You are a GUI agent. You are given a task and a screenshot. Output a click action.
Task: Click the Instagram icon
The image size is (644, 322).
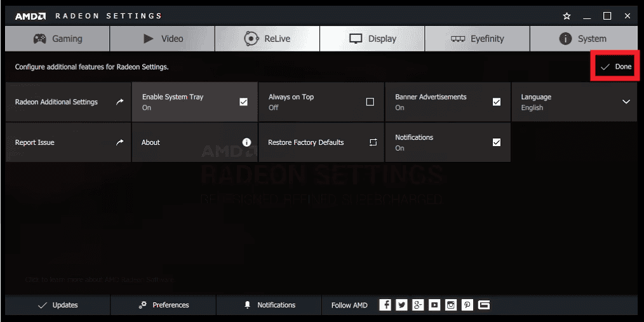pos(451,305)
